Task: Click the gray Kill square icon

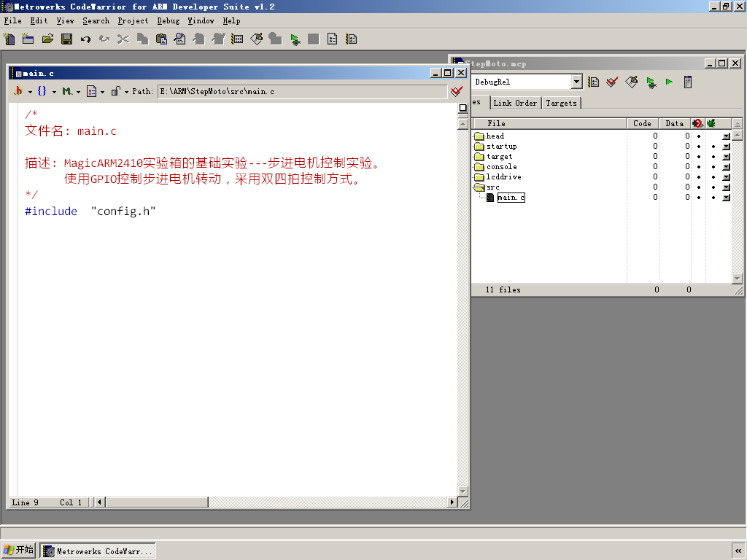Action: point(314,39)
